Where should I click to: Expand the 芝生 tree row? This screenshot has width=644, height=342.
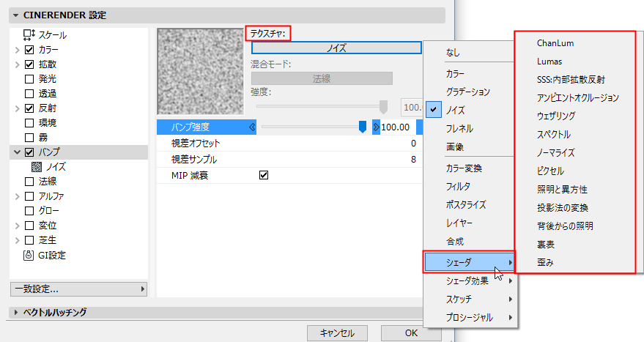click(18, 240)
